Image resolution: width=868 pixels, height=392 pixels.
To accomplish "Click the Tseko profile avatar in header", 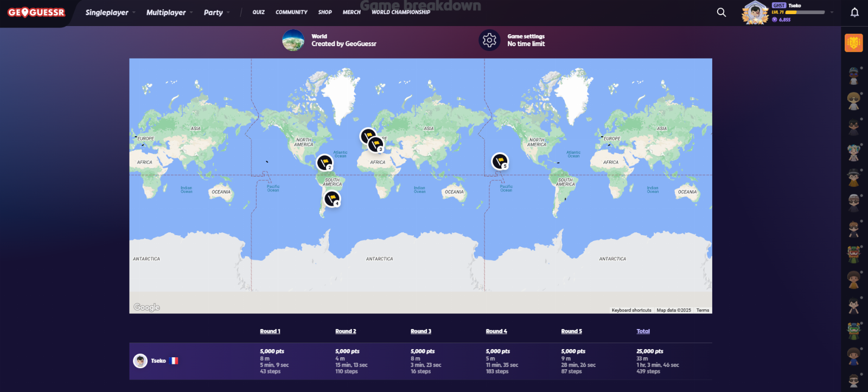I will [x=755, y=12].
